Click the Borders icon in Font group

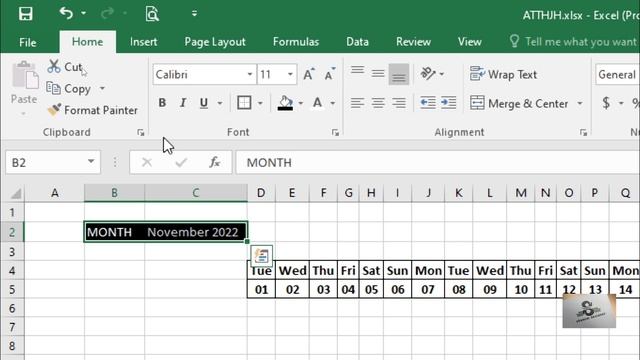pyautogui.click(x=244, y=102)
